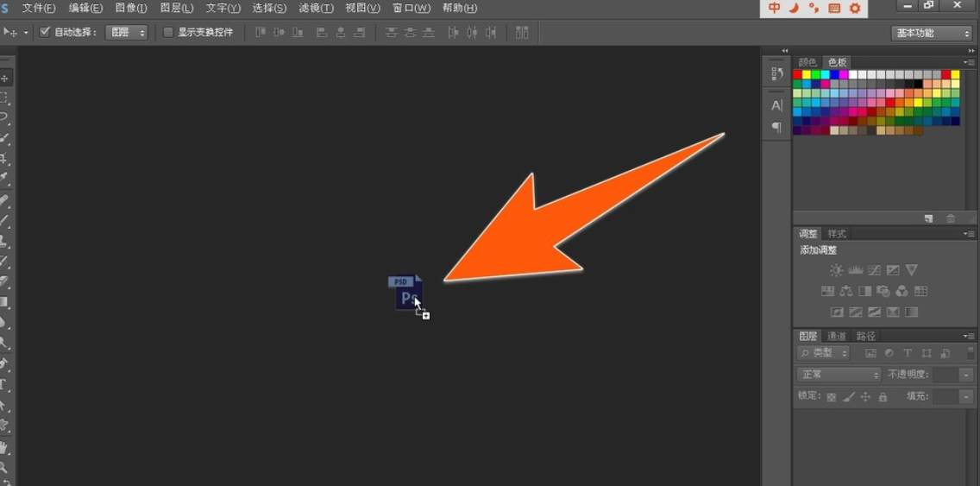Toggle lock position (cross-arrows icon)

(865, 396)
